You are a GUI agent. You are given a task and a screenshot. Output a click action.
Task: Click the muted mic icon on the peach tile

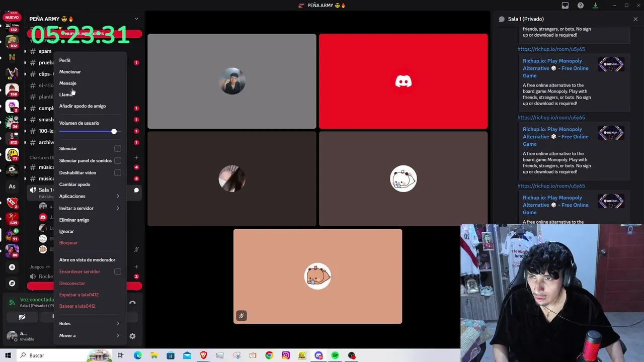242,316
